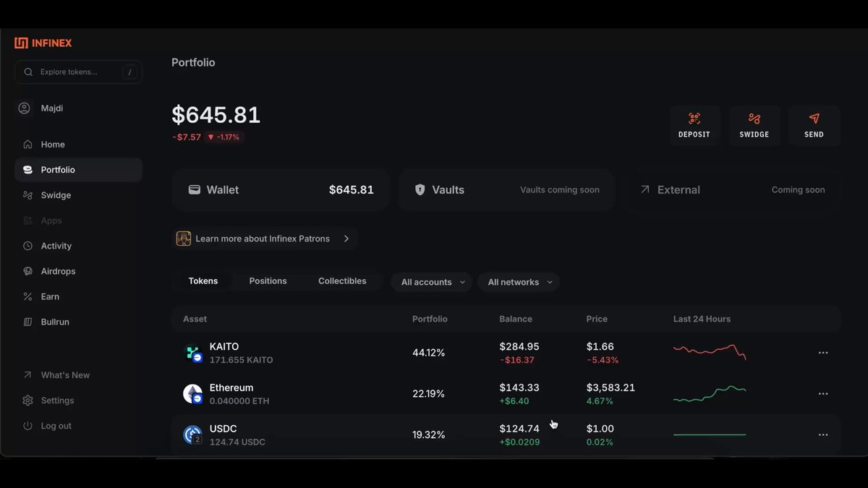Click the Activity clock icon
Image resolution: width=868 pixels, height=488 pixels.
pos(27,246)
